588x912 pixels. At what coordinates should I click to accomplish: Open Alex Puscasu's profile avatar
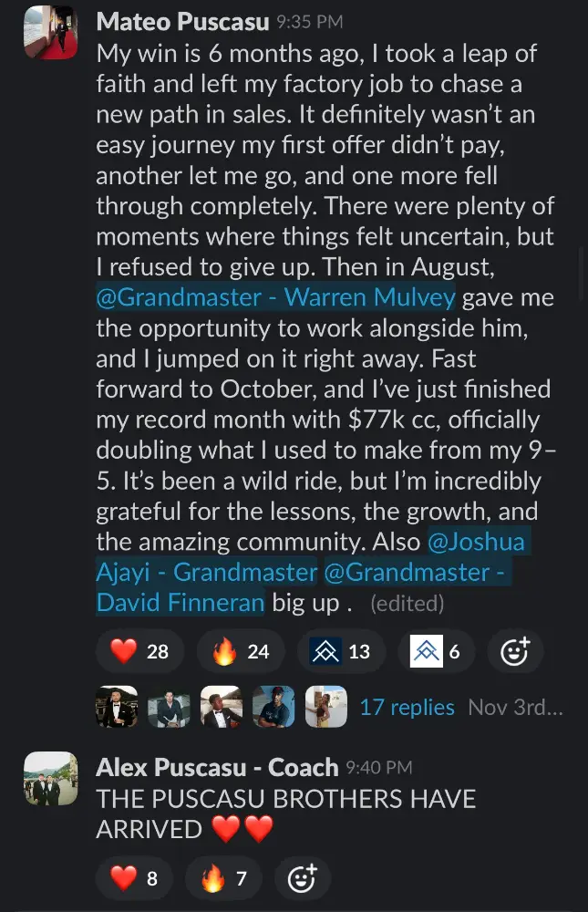pos(50,778)
